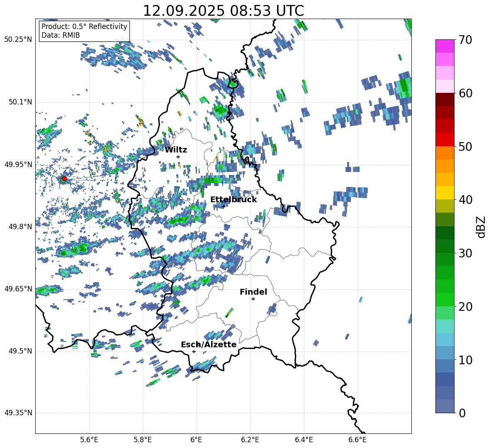Click the Ettelbruck city label
Screen dimensions: 491x448
233,200
